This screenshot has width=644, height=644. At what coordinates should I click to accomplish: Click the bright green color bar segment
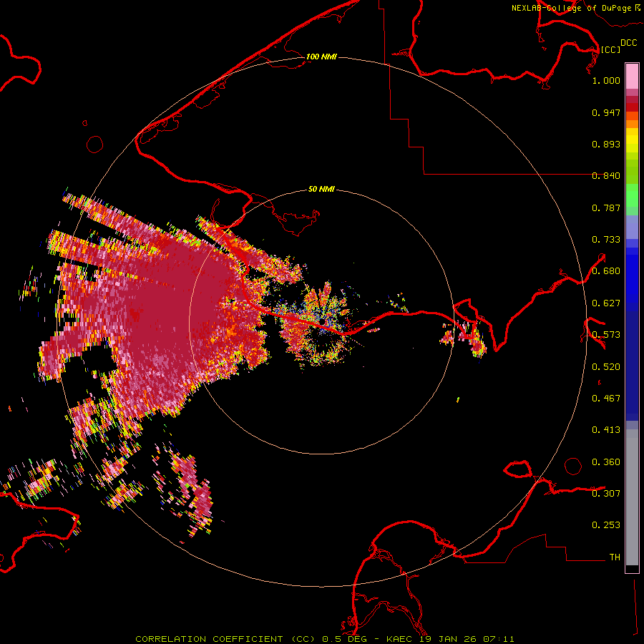632,195
